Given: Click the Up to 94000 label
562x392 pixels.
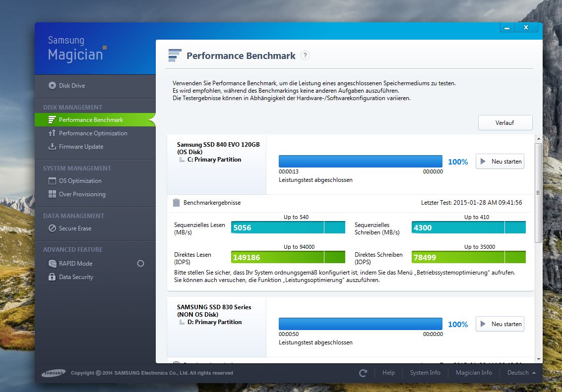Looking at the screenshot, I should point(299,247).
